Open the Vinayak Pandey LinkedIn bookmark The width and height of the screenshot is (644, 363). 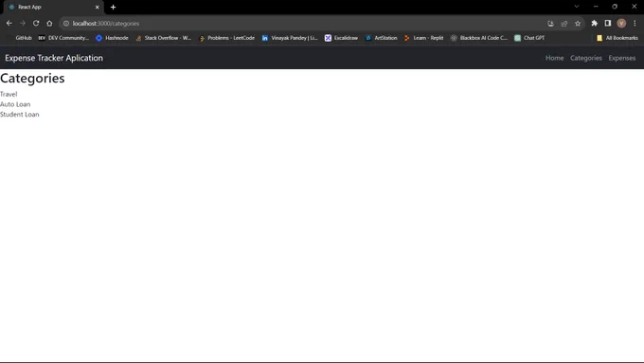point(290,38)
